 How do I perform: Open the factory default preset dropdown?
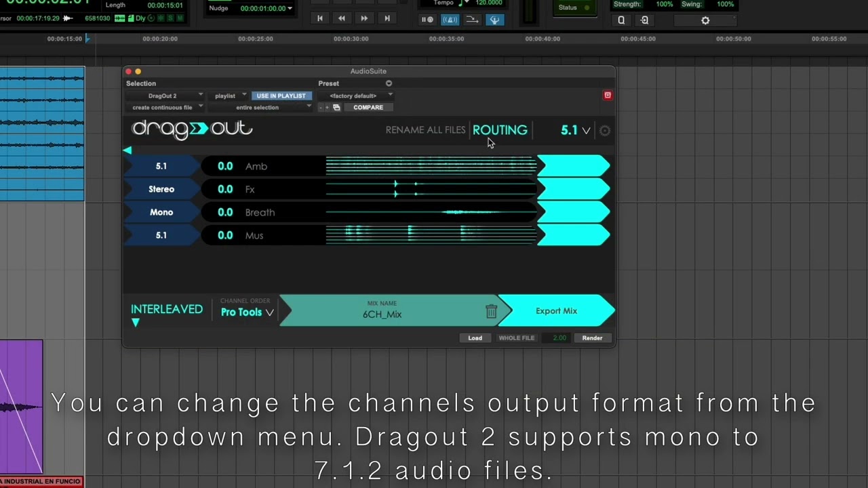[356, 96]
